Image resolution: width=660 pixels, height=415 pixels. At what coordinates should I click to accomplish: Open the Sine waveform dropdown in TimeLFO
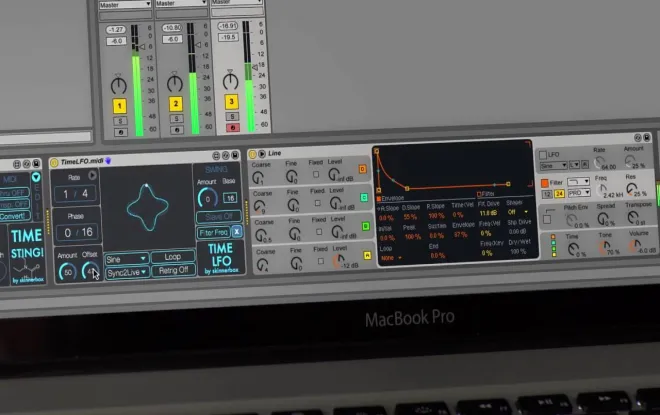126,259
